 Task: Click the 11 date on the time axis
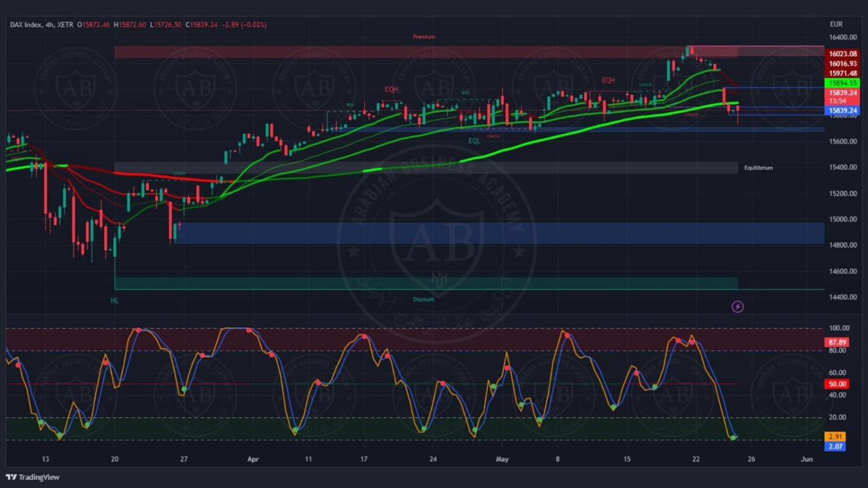(x=308, y=459)
